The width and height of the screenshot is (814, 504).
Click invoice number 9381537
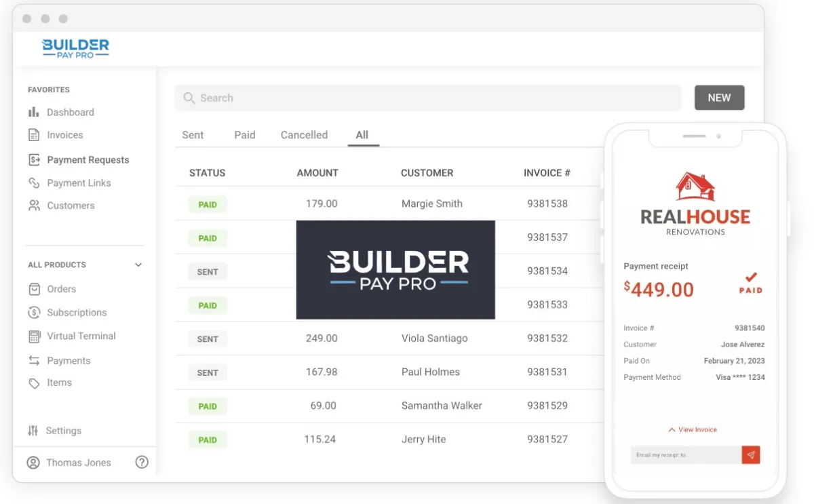tap(547, 237)
